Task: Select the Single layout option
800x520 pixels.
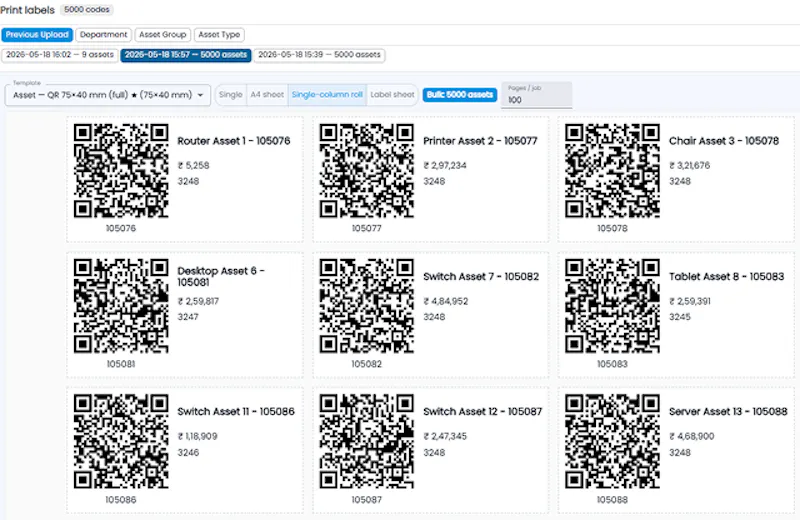Action: tap(231, 95)
